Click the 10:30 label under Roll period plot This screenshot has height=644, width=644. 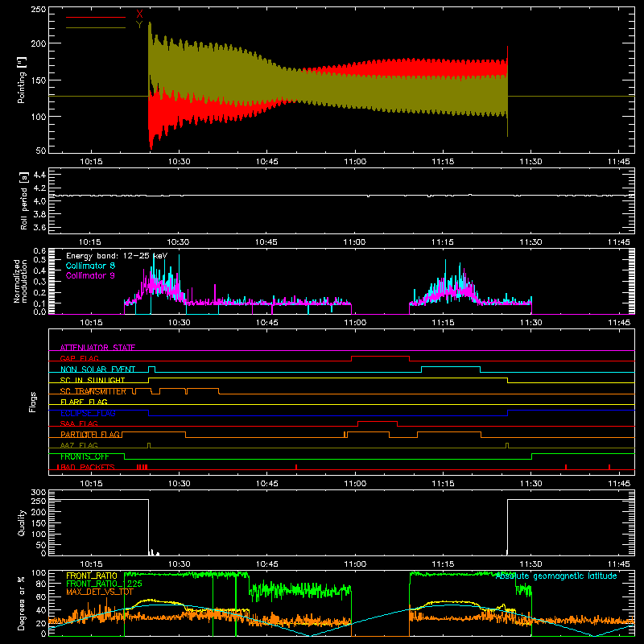pyautogui.click(x=178, y=242)
